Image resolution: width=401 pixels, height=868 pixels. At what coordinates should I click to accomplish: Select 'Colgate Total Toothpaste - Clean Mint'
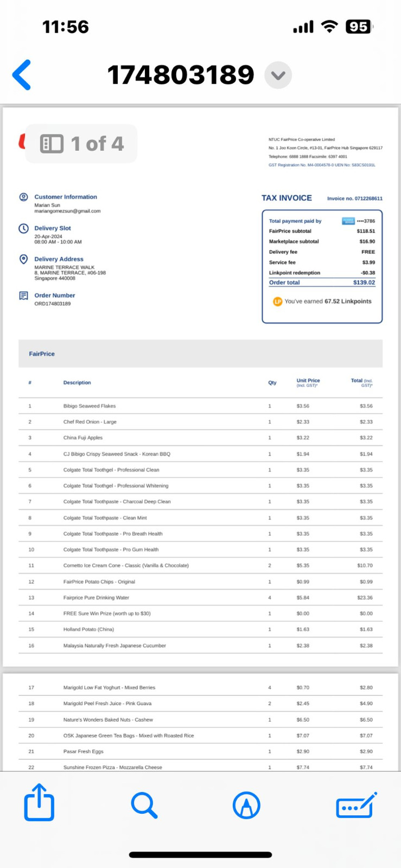pos(105,518)
